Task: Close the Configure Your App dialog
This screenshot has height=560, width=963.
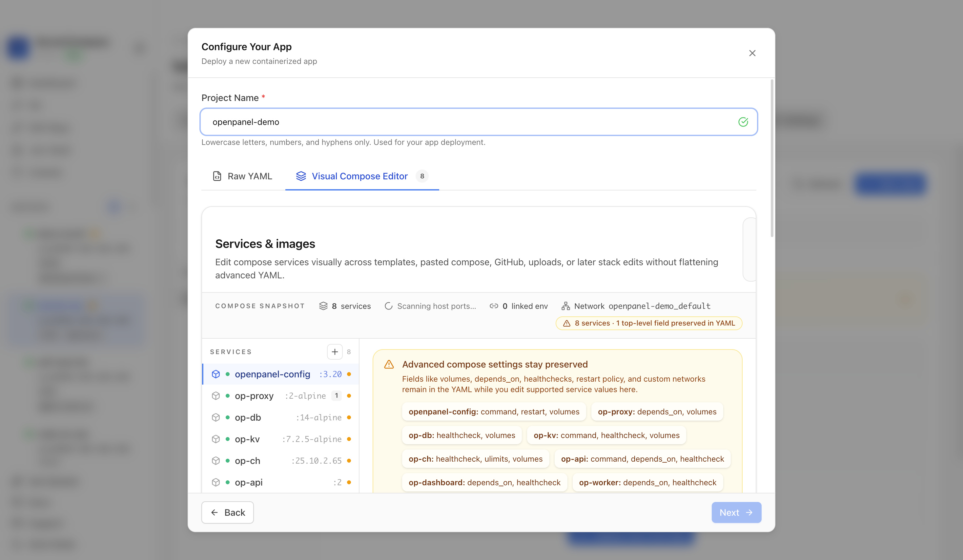Action: (752, 53)
